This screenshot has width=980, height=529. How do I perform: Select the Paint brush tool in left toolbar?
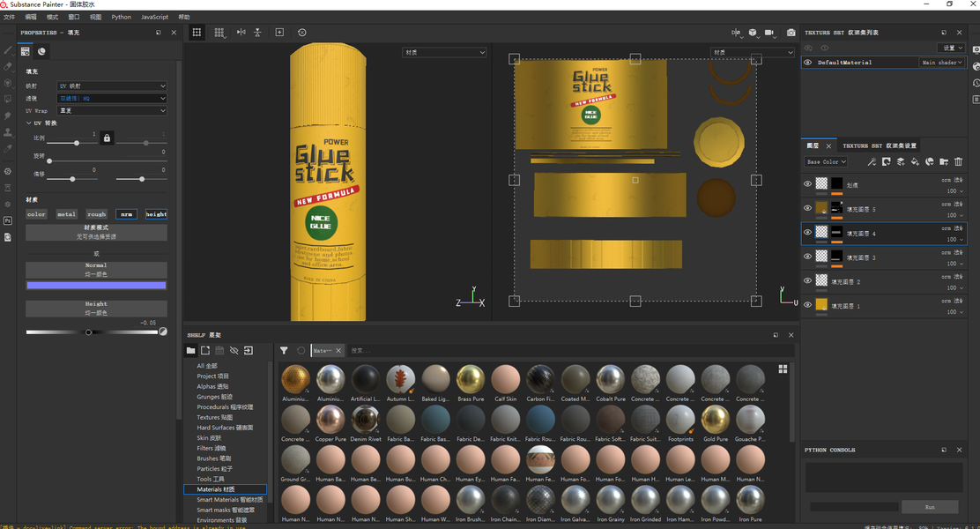(x=8, y=50)
